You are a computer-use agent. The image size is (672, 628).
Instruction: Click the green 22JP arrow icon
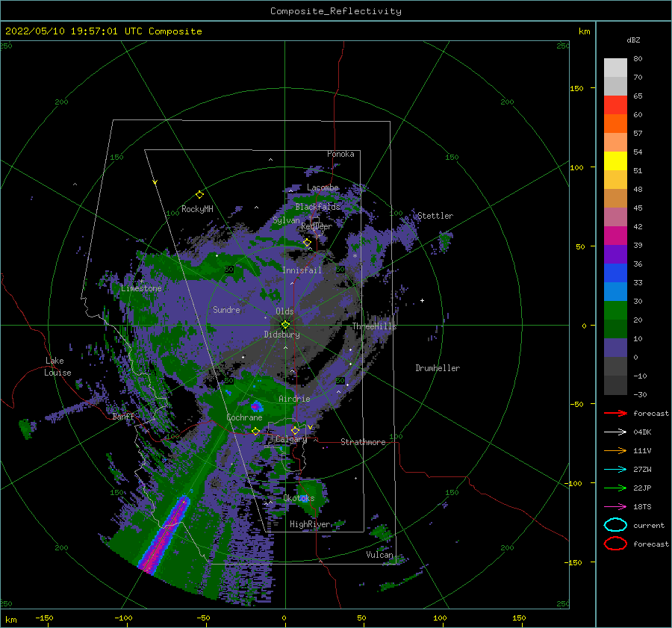pyautogui.click(x=615, y=488)
